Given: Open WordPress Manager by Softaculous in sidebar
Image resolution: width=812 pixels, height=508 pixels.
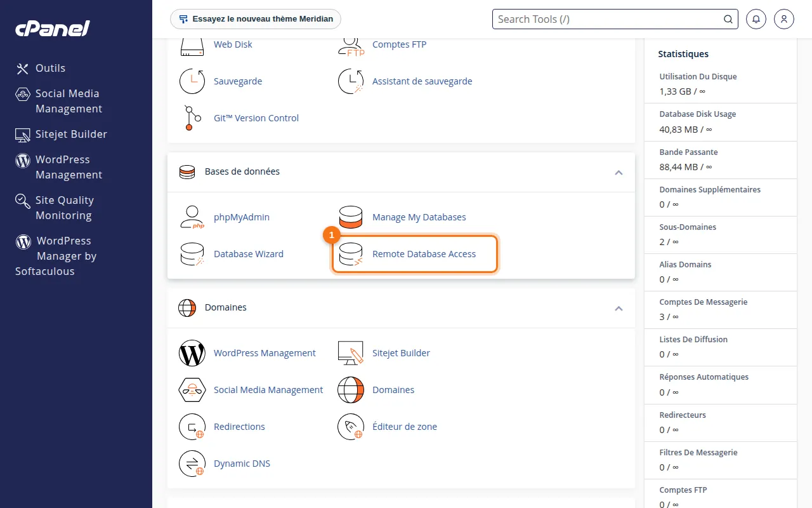Looking at the screenshot, I should (x=56, y=256).
